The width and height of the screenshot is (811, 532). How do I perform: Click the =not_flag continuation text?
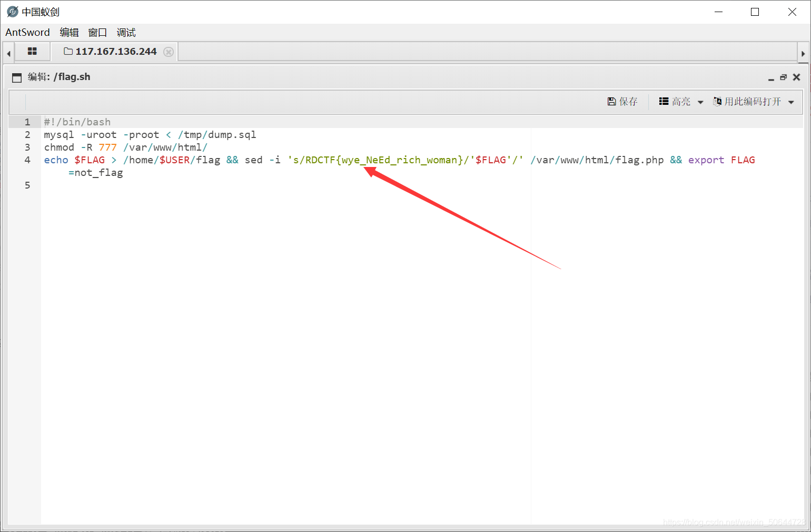pyautogui.click(x=95, y=172)
